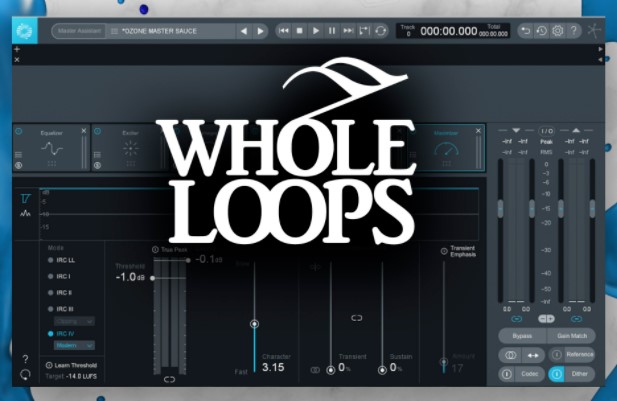
Task: Switch to the gain reduction trace view
Action: (26, 198)
